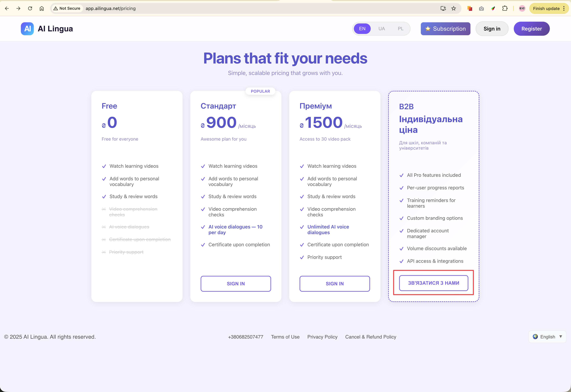Screen dimensions: 571x392
Task: Click Sign in in the header
Action: tap(492, 29)
